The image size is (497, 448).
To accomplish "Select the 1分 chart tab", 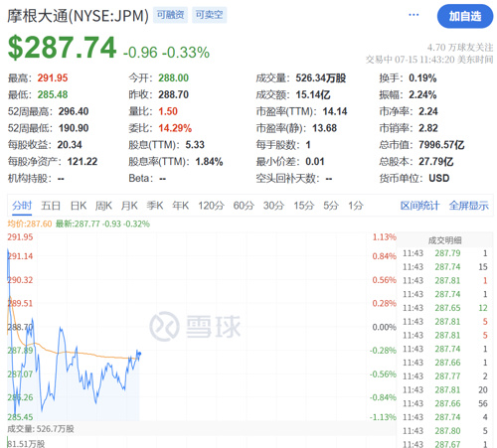I will 356,206.
